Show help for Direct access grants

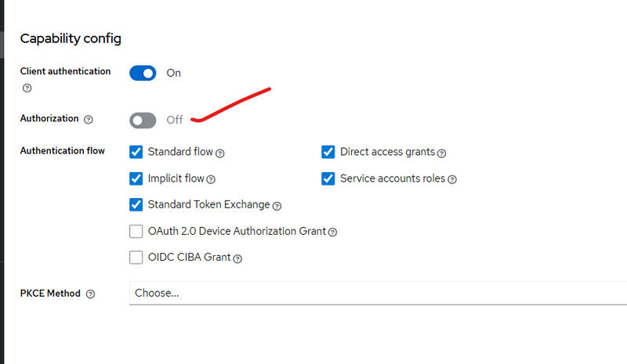click(x=442, y=153)
